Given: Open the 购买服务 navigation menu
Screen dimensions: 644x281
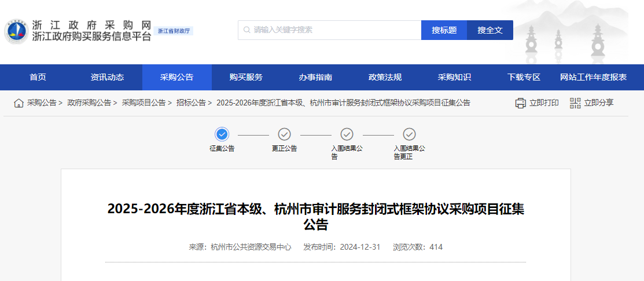Looking at the screenshot, I should coord(246,78).
